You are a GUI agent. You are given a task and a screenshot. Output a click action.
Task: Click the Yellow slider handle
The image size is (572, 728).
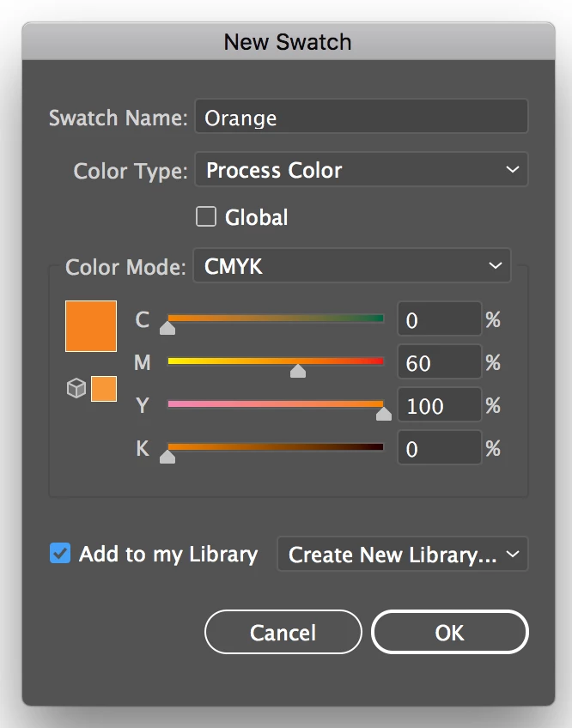coord(383,414)
